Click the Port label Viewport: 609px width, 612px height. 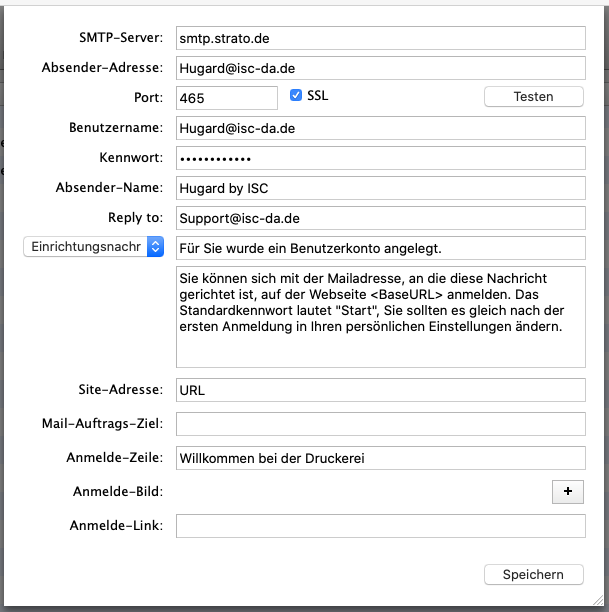(x=148, y=98)
